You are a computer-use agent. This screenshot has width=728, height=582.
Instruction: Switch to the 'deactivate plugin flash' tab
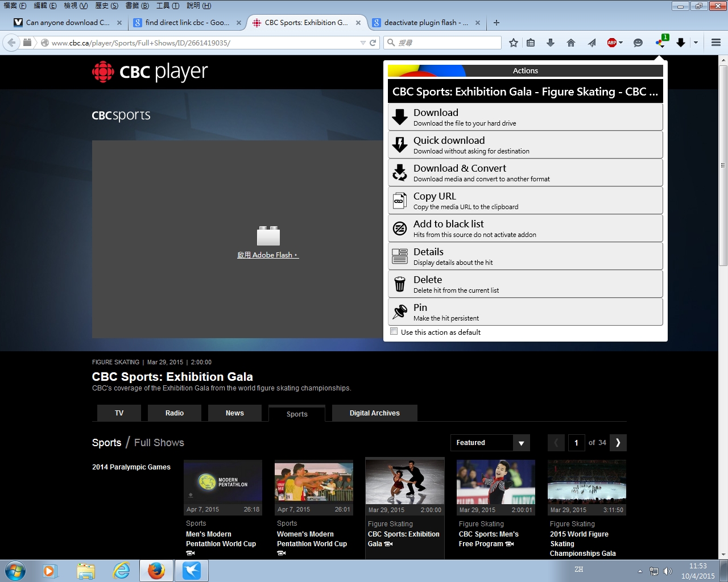(x=426, y=23)
